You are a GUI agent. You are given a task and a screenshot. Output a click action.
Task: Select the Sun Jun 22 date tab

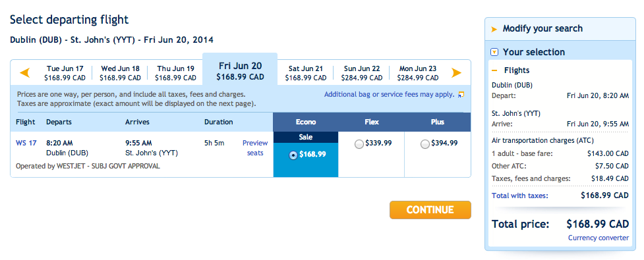361,73
